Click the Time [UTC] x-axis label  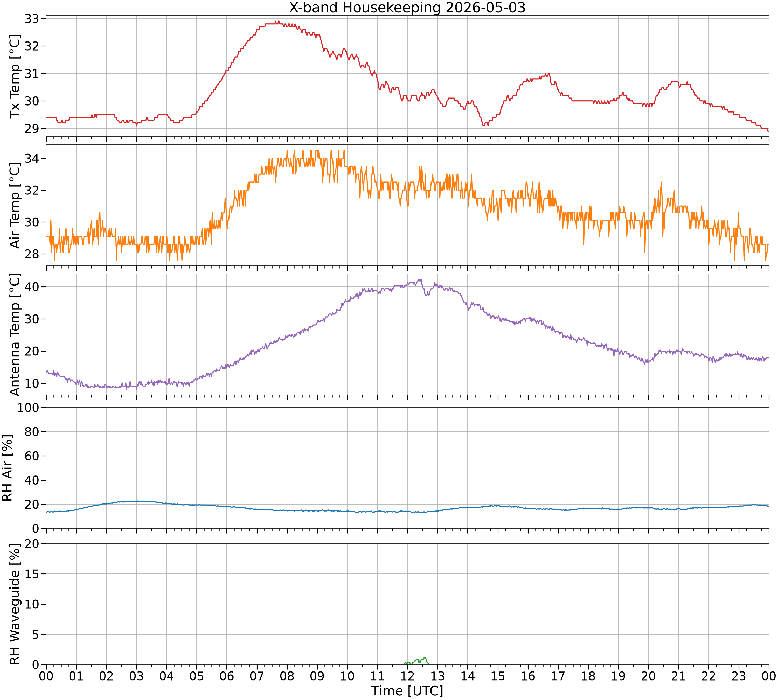tap(407, 691)
